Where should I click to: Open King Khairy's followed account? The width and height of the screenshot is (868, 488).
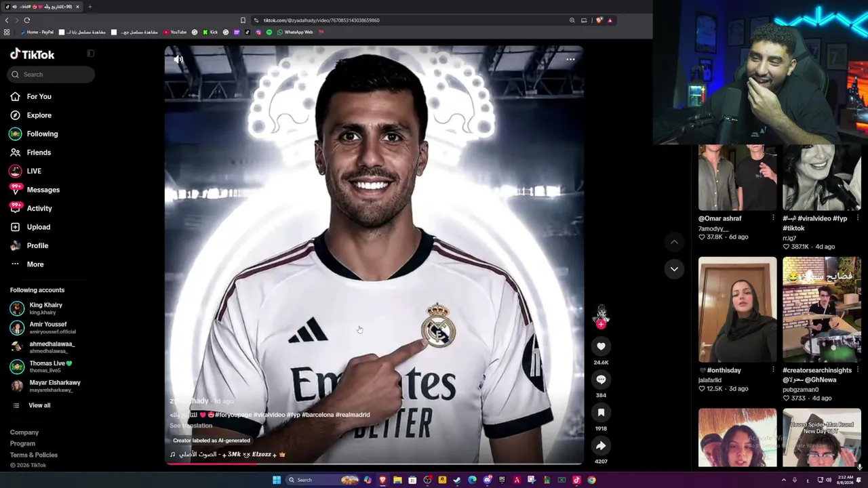click(x=37, y=308)
